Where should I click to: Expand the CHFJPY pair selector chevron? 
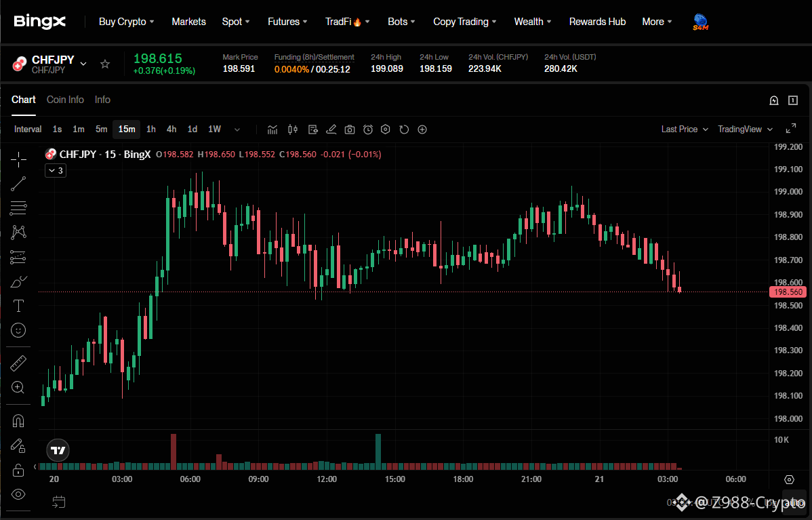(83, 64)
